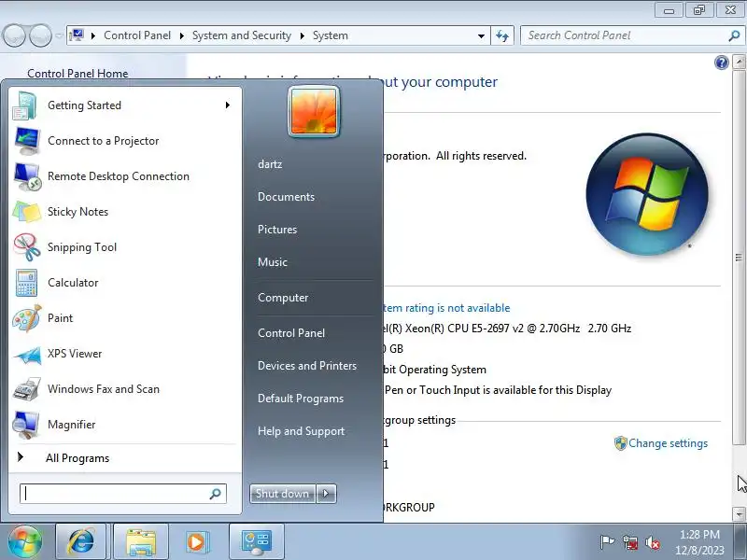Click the Sticky Notes icon

tap(27, 212)
